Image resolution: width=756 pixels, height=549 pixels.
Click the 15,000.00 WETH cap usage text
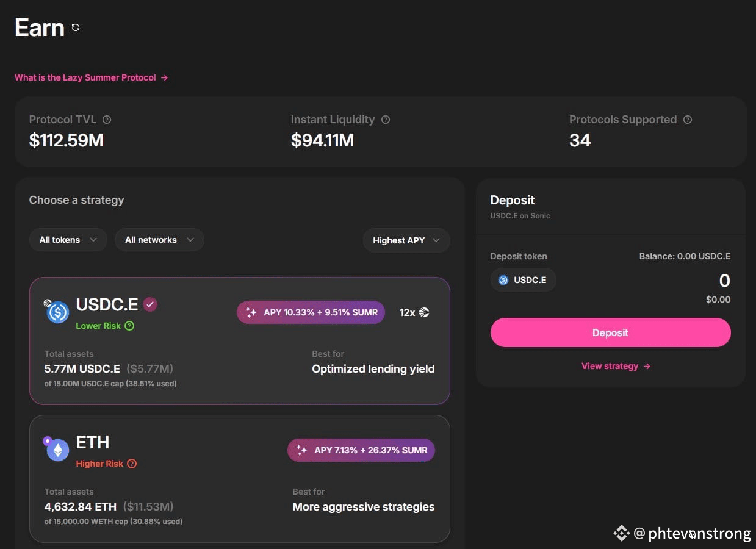[x=113, y=522]
